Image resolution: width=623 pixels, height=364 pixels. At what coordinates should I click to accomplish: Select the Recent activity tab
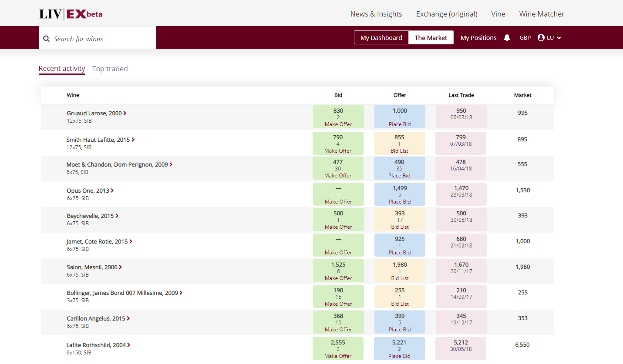(x=62, y=68)
